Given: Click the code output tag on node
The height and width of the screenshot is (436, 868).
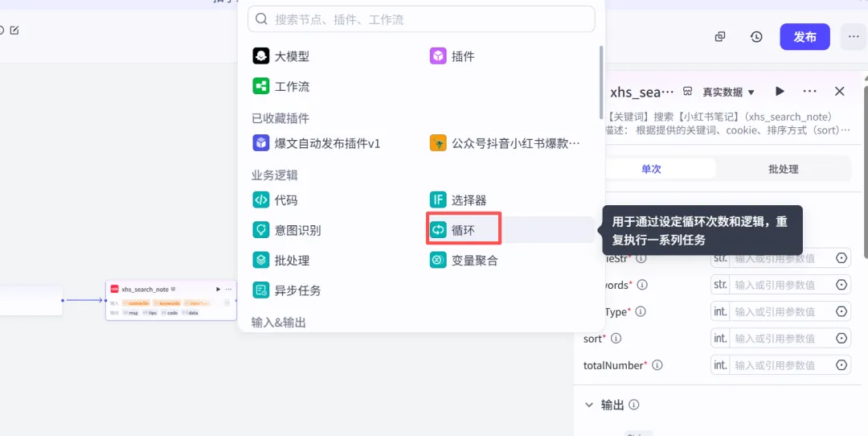Looking at the screenshot, I should (x=169, y=312).
